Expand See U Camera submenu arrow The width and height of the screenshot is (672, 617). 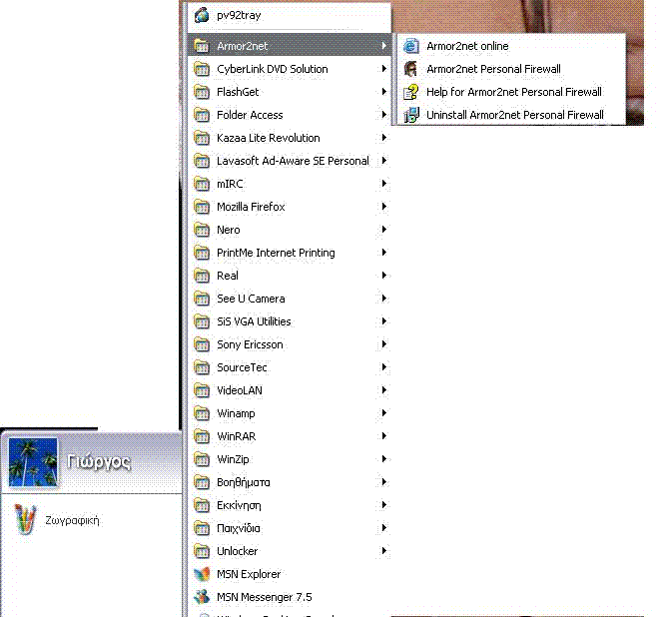384,299
